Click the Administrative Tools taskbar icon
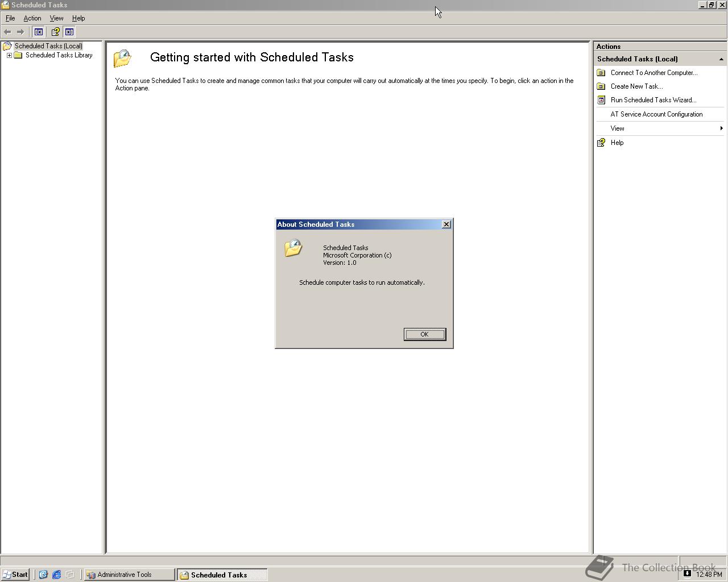Screen dimensions: 728x582 tap(91, 575)
